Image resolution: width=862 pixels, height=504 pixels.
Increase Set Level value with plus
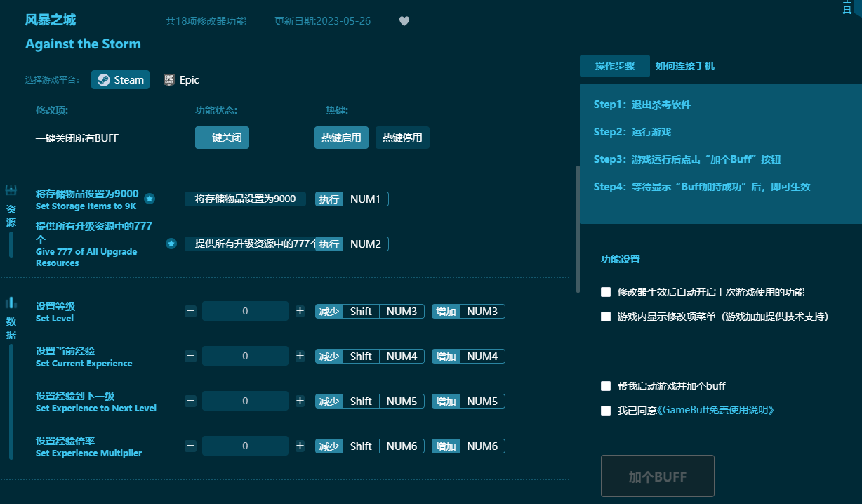tap(300, 311)
